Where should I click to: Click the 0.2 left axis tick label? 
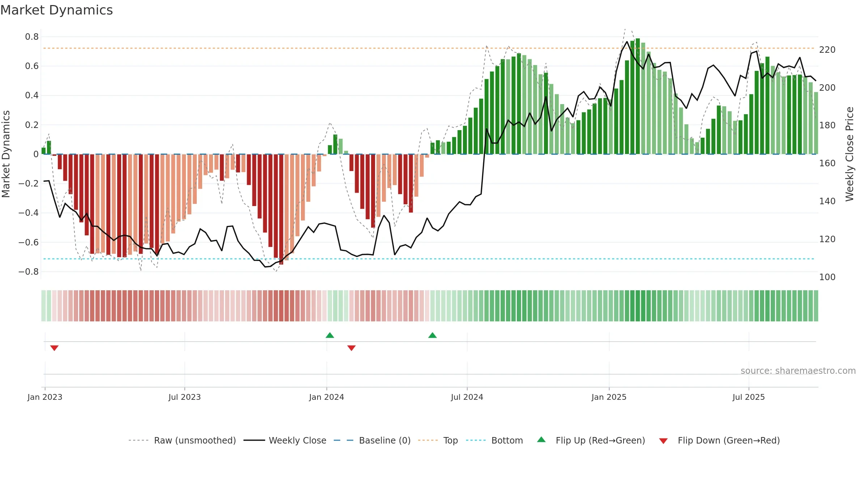pyautogui.click(x=32, y=125)
